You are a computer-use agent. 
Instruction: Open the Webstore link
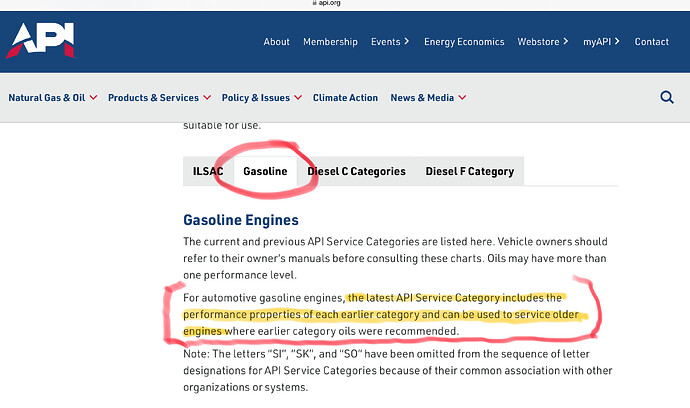pyautogui.click(x=538, y=42)
